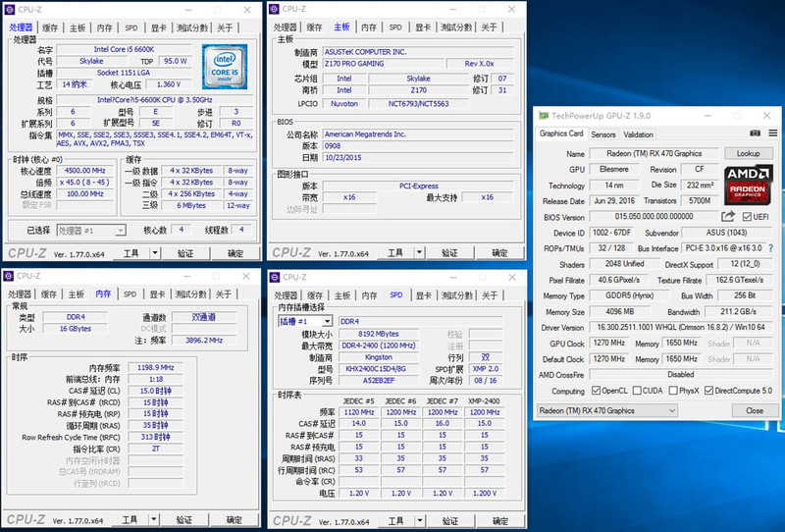Toggle the UEFI checkbox in GPU-Z
The width and height of the screenshot is (785, 532).
[747, 216]
